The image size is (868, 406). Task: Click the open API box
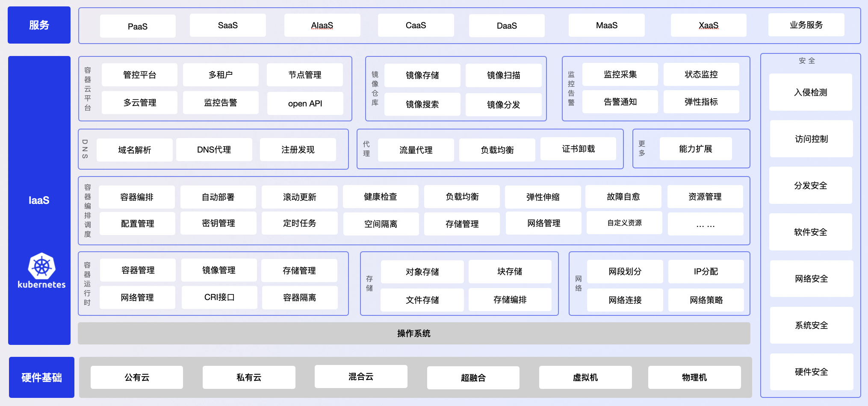(x=305, y=103)
